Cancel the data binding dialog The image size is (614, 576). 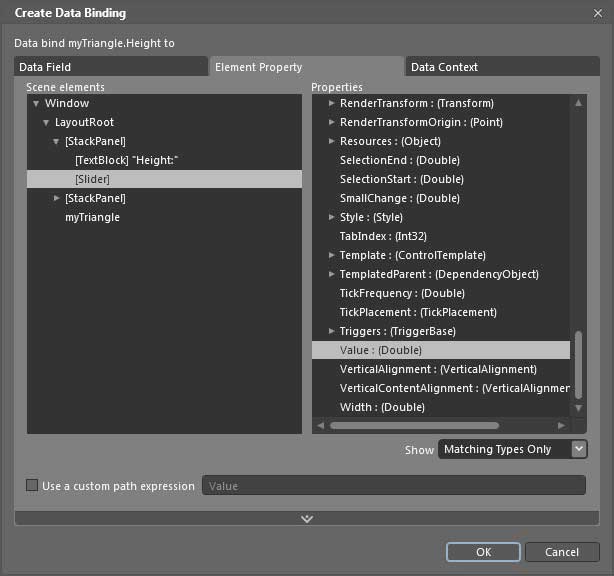562,552
